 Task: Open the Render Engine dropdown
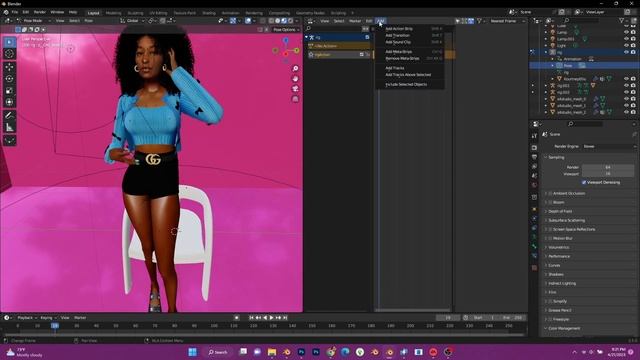tap(609, 146)
